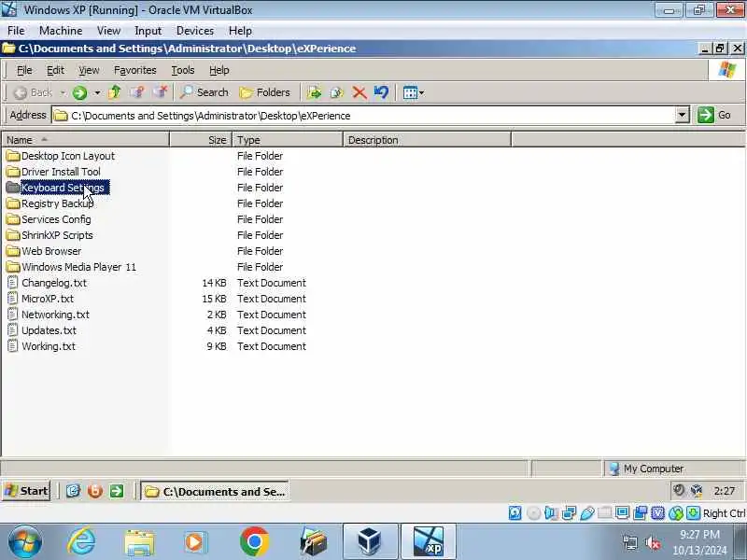This screenshot has width=747, height=560.
Task: Open the Favorites menu
Action: pyautogui.click(x=134, y=70)
